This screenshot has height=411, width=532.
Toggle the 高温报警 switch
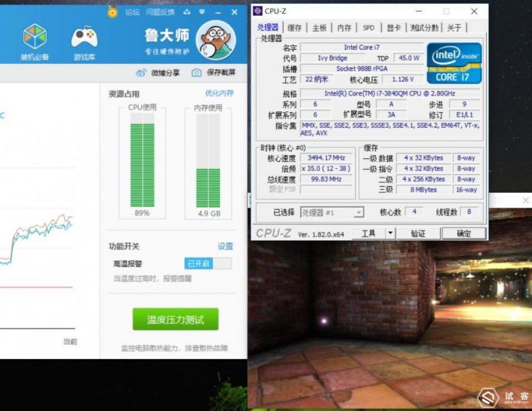click(208, 263)
